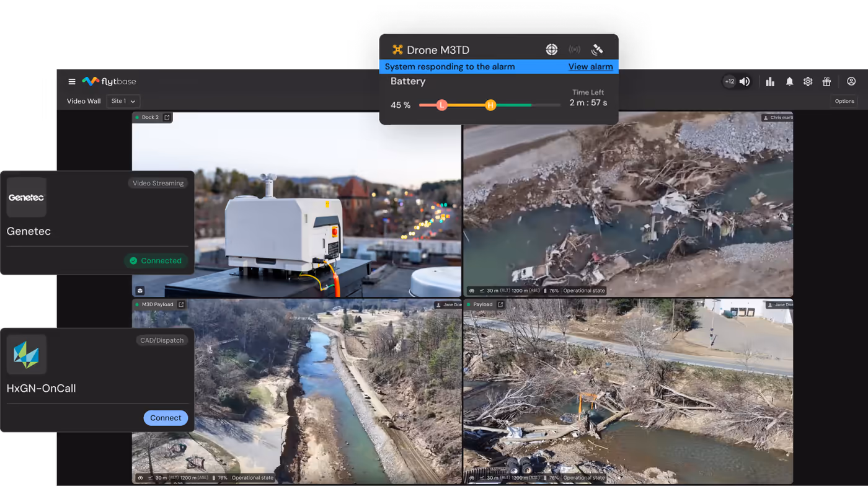Viewport: 868px width, 486px height.
Task: Click the Connect button for HxGN-OnCall
Action: (166, 418)
